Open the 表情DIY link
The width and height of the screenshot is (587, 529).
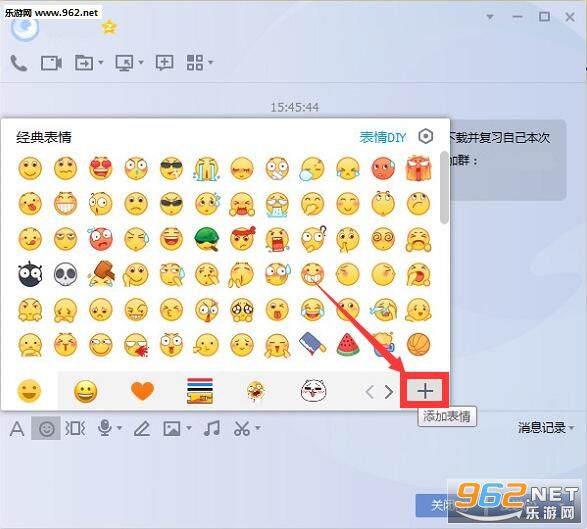[383, 137]
